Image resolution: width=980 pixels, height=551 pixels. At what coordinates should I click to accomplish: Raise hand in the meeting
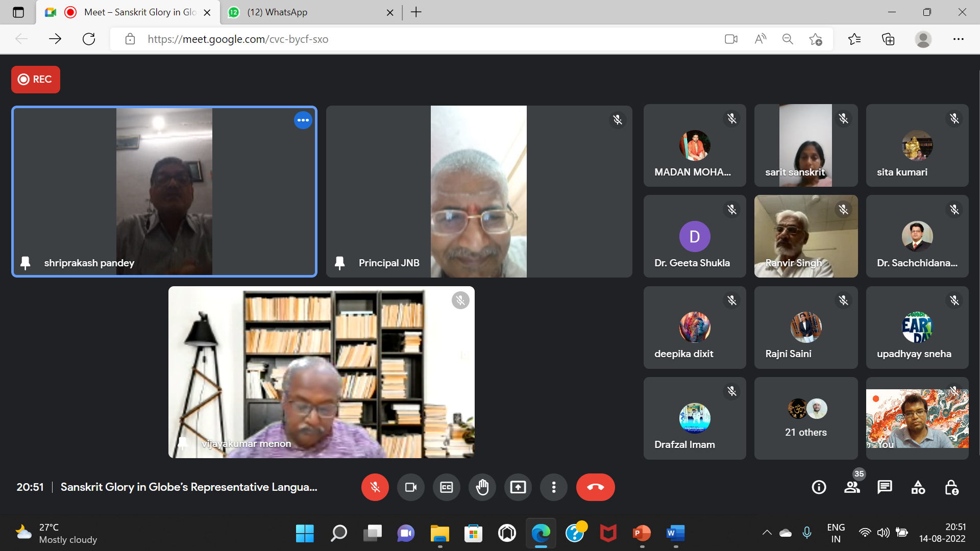482,487
